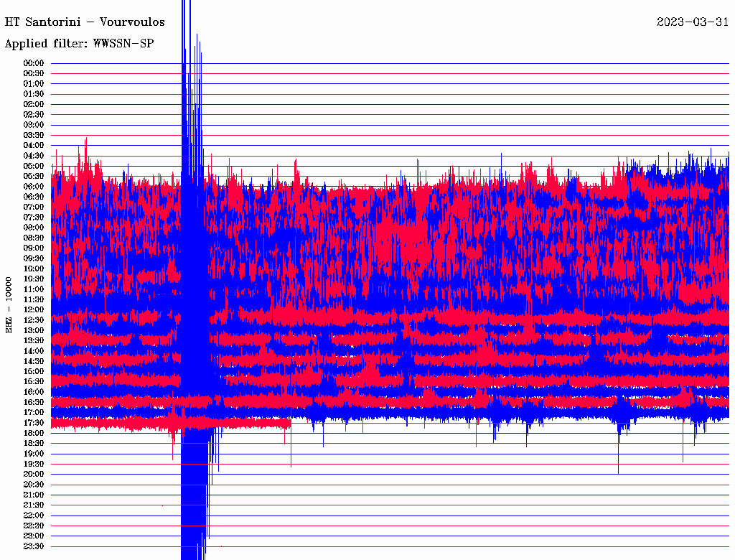Click the 05:30 time label
Viewport: 735px width, 560px height.
[x=34, y=176]
